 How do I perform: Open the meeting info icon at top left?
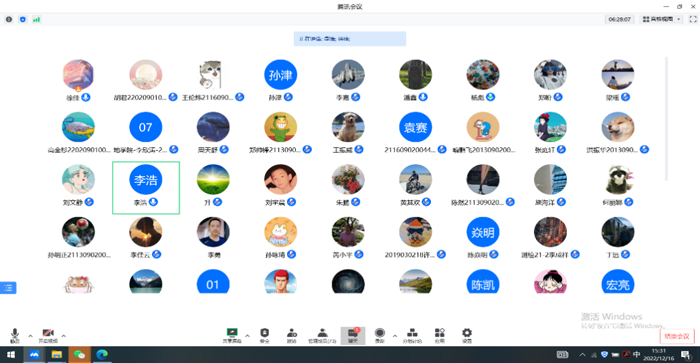click(x=8, y=19)
